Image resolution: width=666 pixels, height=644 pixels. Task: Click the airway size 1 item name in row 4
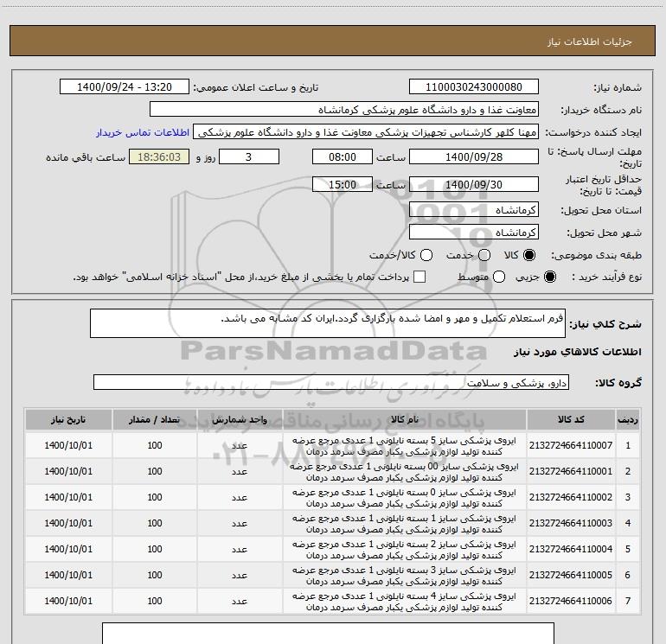[x=405, y=524]
